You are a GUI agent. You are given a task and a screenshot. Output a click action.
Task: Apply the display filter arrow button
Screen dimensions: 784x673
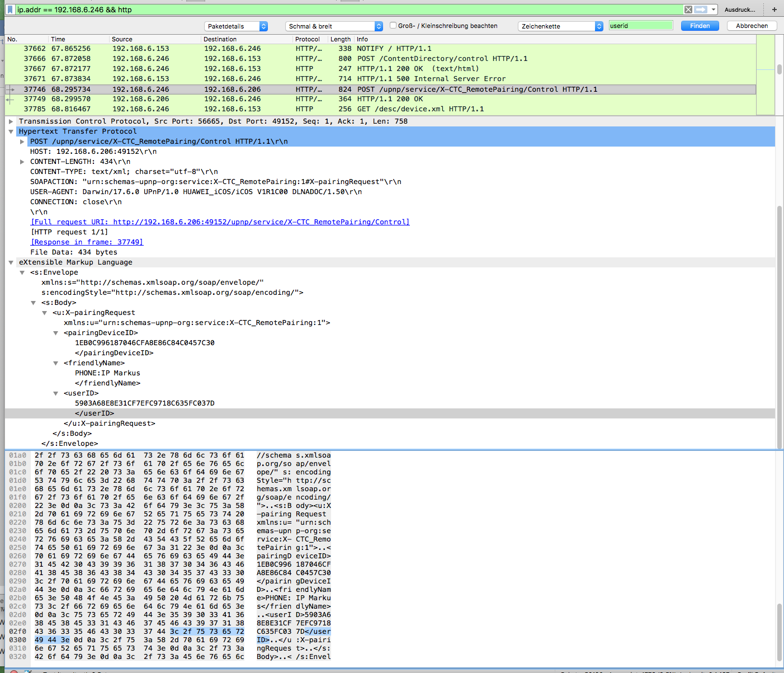pyautogui.click(x=701, y=10)
